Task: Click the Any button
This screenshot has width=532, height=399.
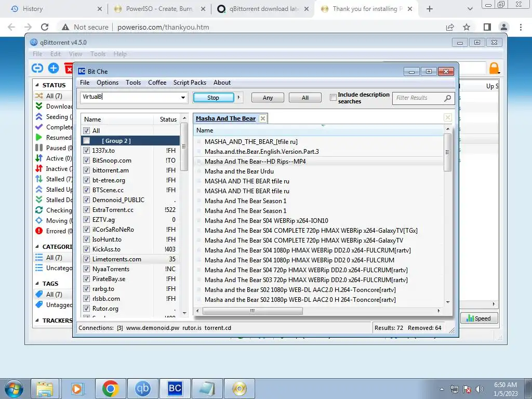Action: click(268, 98)
